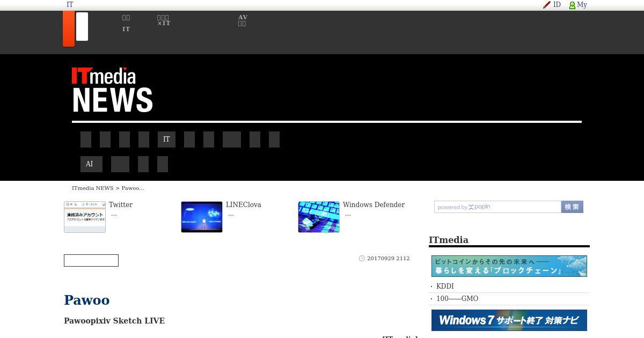Open the ID link at top right
This screenshot has height=338, width=644.
557,4
